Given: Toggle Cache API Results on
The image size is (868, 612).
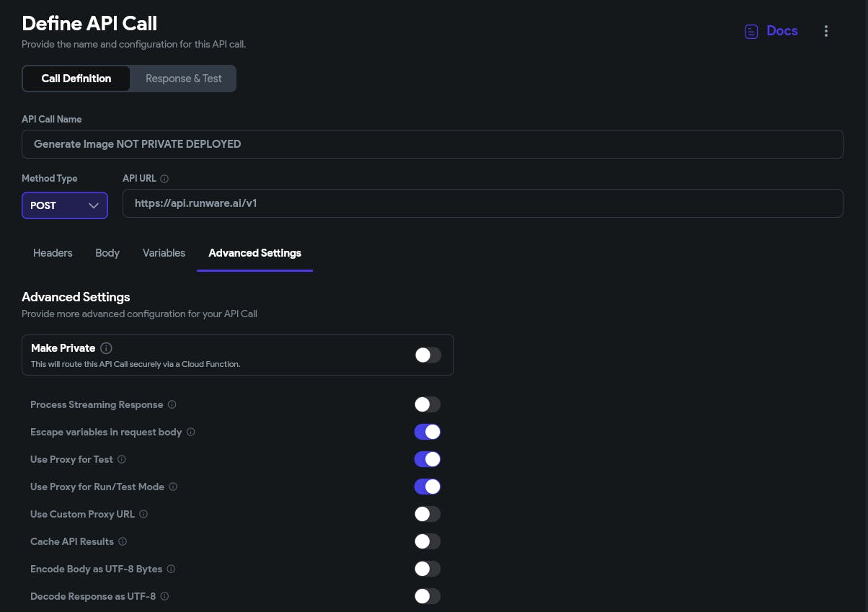Looking at the screenshot, I should [x=428, y=541].
